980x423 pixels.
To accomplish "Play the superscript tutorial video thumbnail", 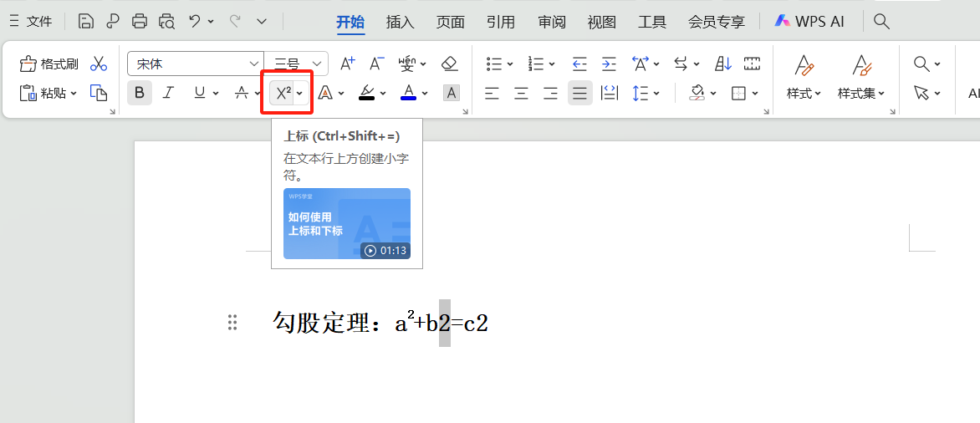I will tap(347, 223).
